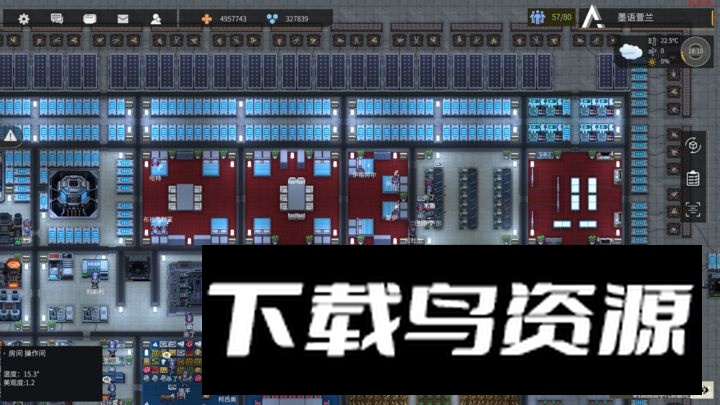The height and width of the screenshot is (405, 720).
Task: Click the round game clock dial
Action: [698, 52]
